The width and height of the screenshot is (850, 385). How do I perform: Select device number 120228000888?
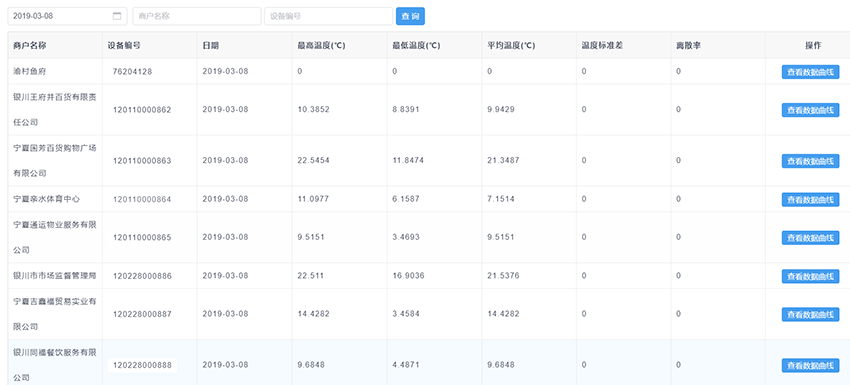pyautogui.click(x=142, y=365)
